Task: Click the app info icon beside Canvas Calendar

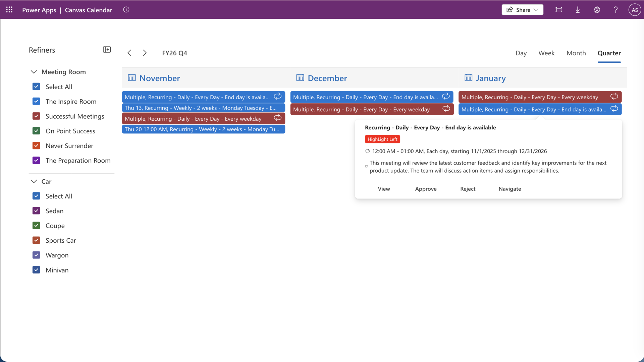Action: click(x=126, y=10)
